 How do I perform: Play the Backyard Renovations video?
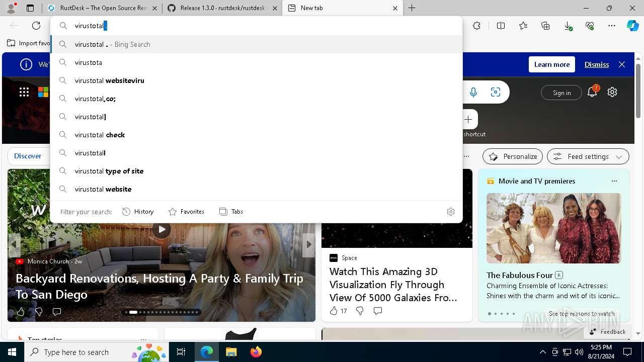pyautogui.click(x=162, y=229)
